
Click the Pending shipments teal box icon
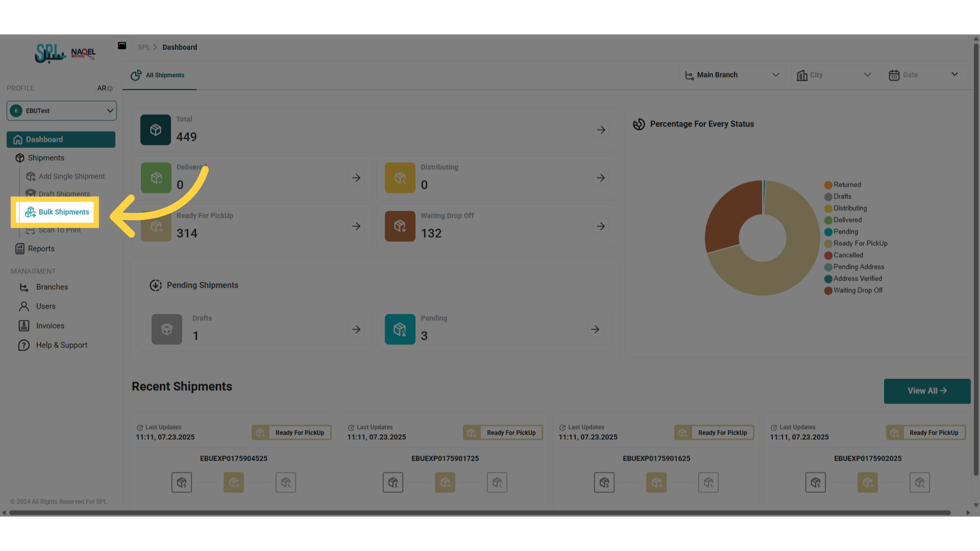[400, 329]
